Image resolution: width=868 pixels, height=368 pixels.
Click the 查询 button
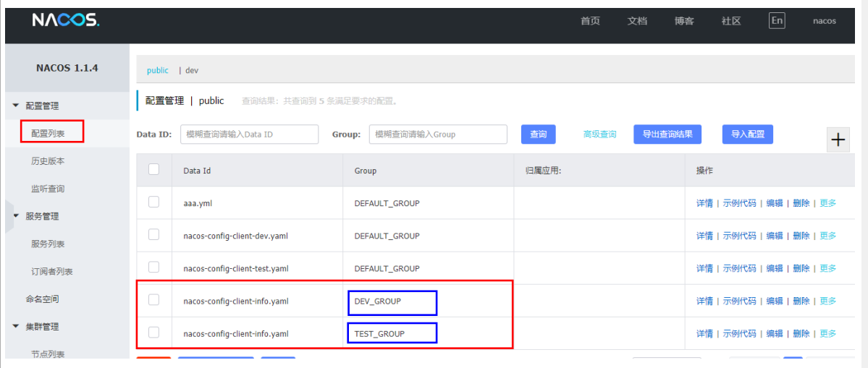538,134
